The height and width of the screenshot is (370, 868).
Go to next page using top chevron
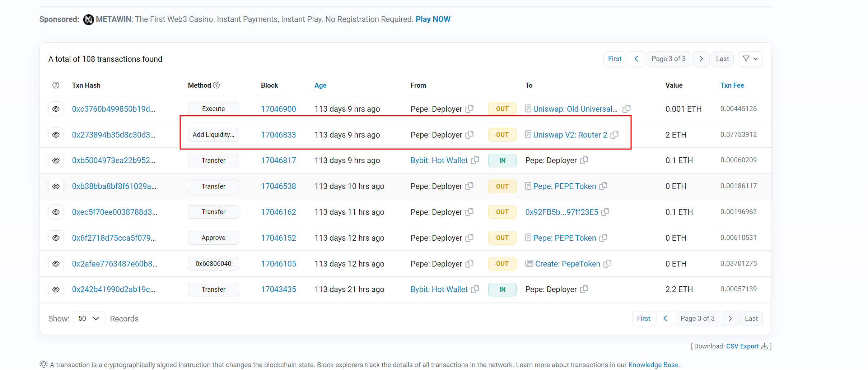(701, 59)
